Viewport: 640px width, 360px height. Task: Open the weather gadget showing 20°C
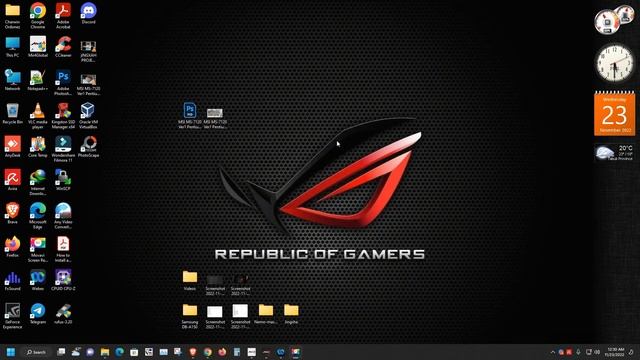click(615, 152)
